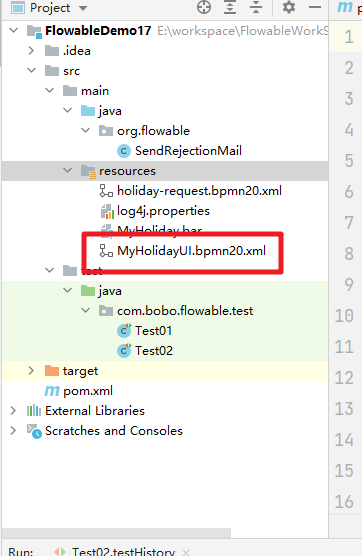Collapse the test folder chevron

click(x=50, y=271)
